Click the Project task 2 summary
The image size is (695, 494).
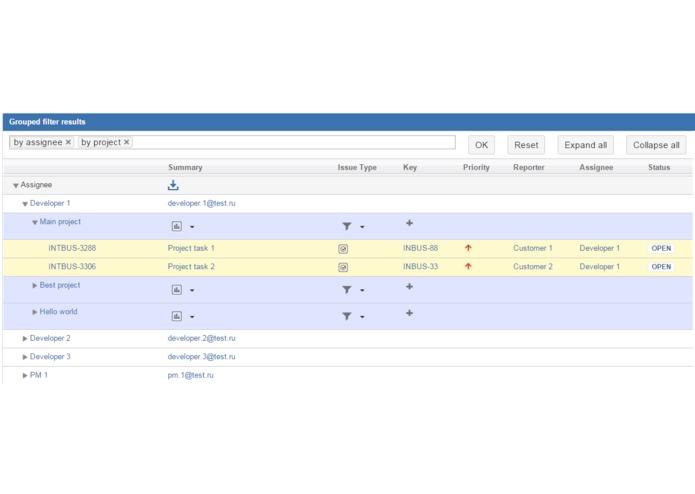(191, 267)
